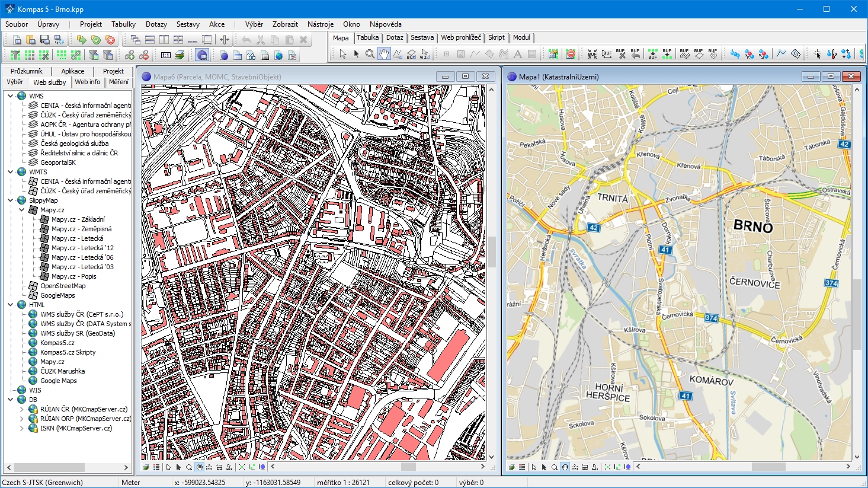
Task: Select Kompas5.cz Skripty entry
Action: tap(68, 352)
